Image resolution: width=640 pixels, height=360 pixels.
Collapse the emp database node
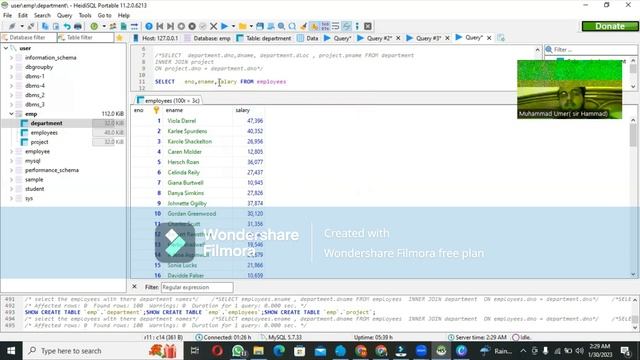pos(11,114)
